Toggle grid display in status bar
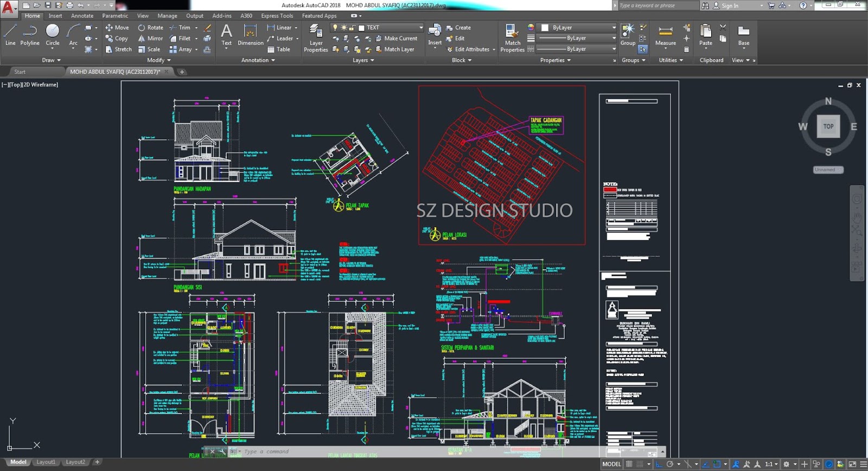The height and width of the screenshot is (471, 868). (629, 464)
